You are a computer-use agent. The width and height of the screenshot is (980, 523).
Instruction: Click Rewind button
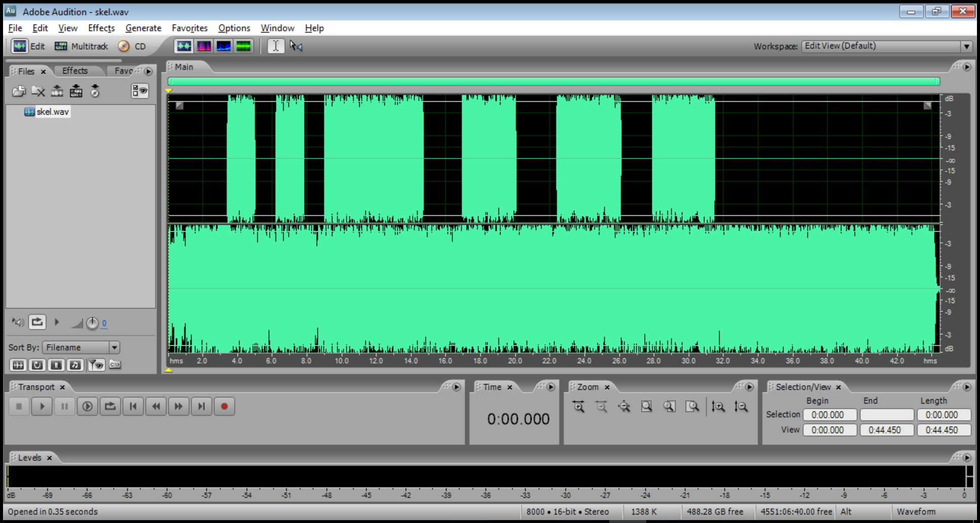(156, 406)
